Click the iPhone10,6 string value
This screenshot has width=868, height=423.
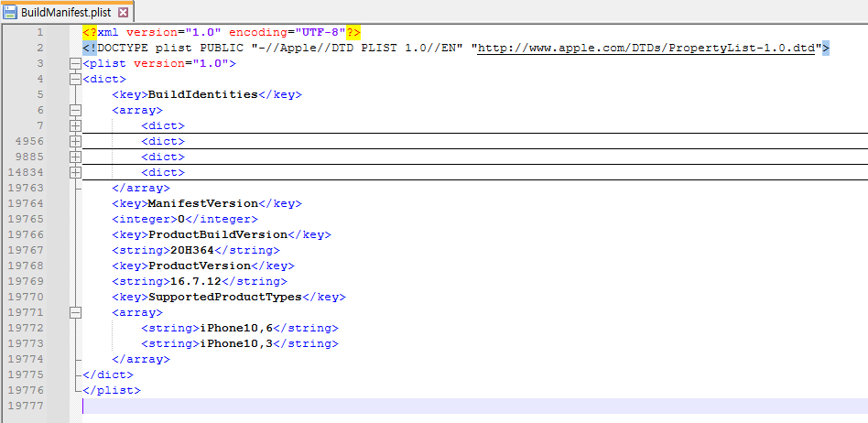(x=236, y=328)
